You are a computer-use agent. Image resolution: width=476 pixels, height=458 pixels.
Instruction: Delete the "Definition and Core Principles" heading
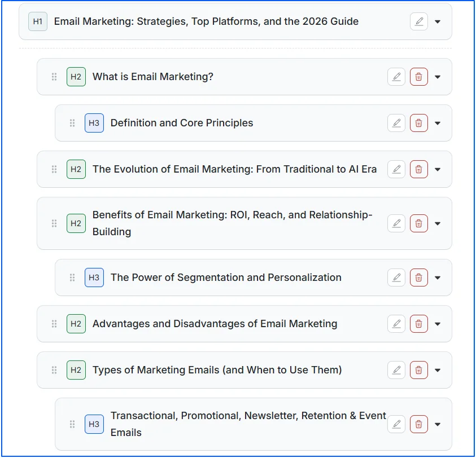coord(419,122)
